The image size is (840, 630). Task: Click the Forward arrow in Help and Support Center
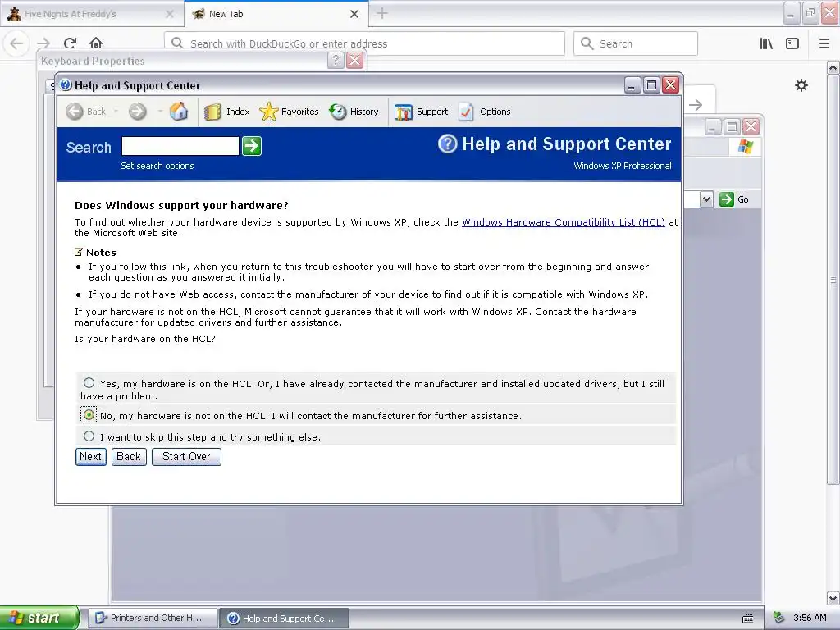click(x=138, y=112)
